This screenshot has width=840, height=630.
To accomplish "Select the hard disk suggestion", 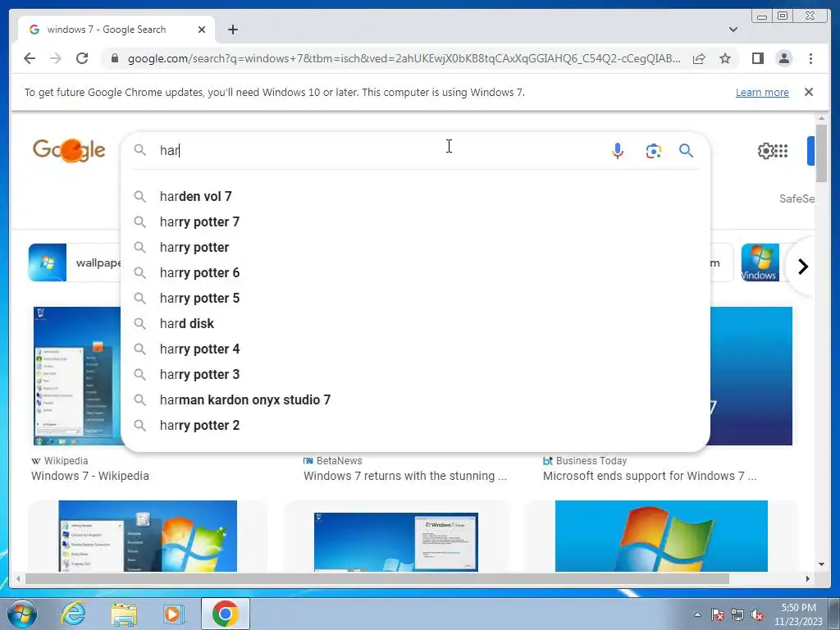I will tap(415, 323).
